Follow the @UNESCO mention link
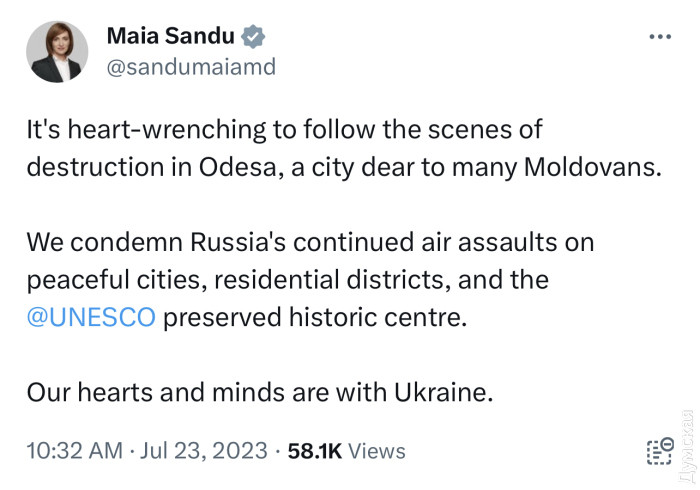Viewport: 700px width, 490px height. click(91, 318)
